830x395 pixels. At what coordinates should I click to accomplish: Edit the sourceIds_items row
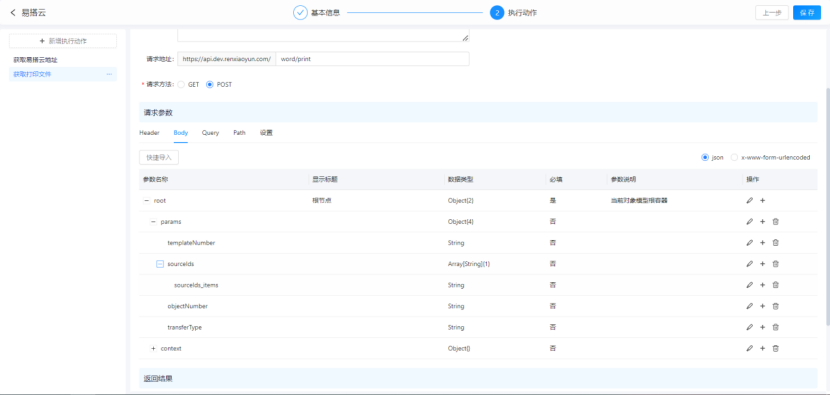pyautogui.click(x=749, y=285)
